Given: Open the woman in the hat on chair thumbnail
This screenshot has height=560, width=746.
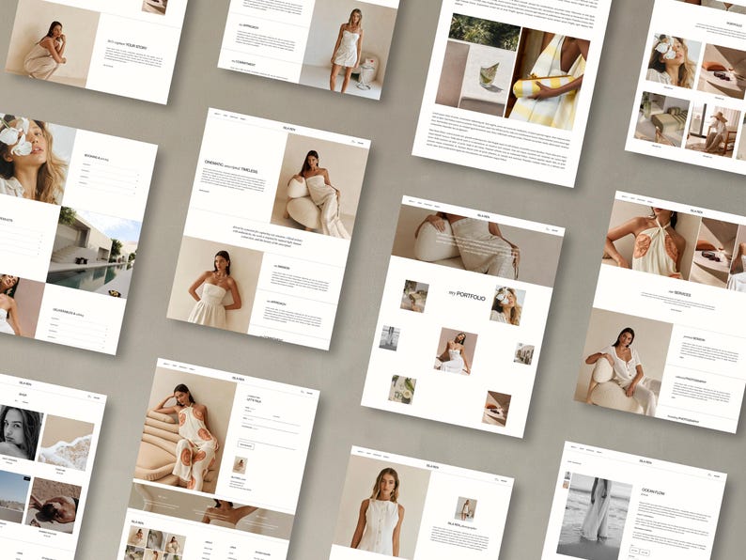Looking at the screenshot, I should coord(713,129).
